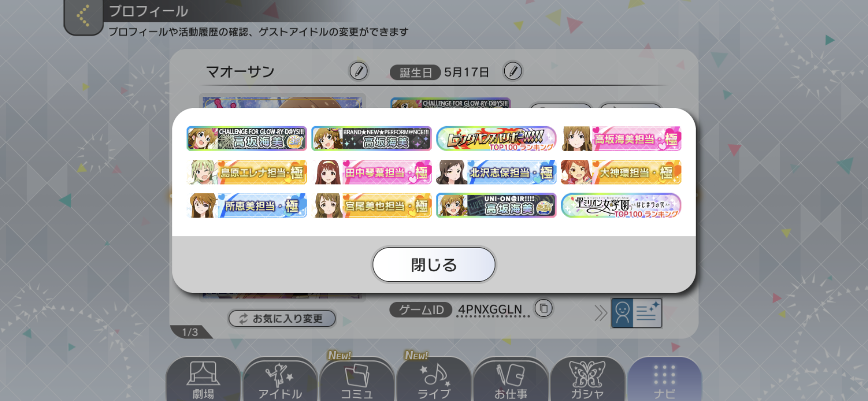Select the 大神環担当 title badge
Viewport: 868px width, 401px height.
pos(621,172)
